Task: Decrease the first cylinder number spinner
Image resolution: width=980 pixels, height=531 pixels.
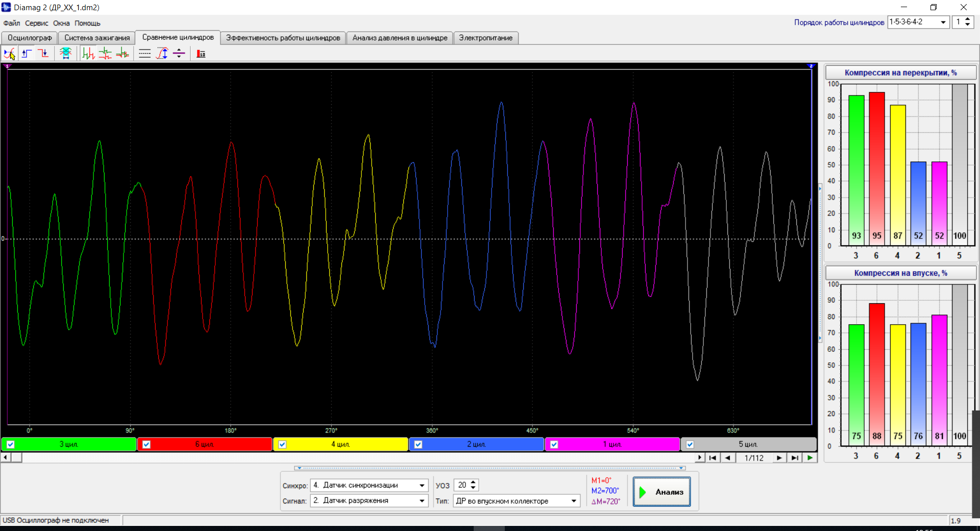Action: coord(968,25)
